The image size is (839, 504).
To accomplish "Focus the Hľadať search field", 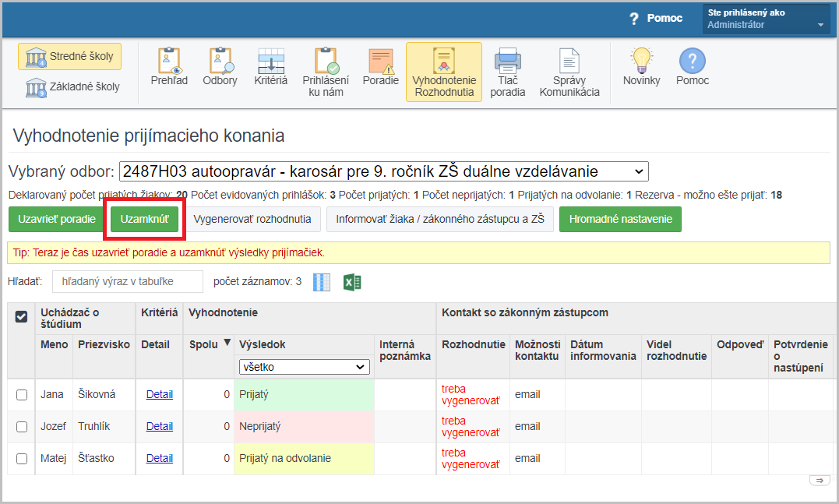I will [x=127, y=281].
